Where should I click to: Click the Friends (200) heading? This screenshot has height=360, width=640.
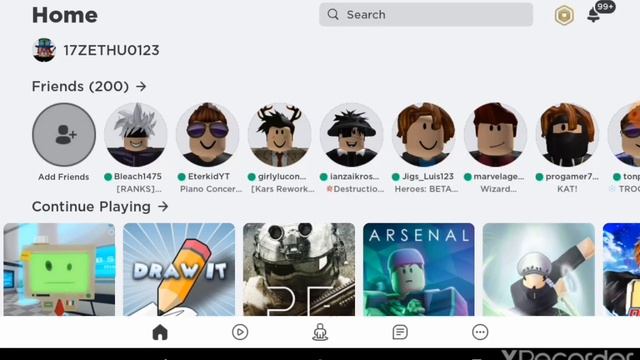(x=80, y=87)
